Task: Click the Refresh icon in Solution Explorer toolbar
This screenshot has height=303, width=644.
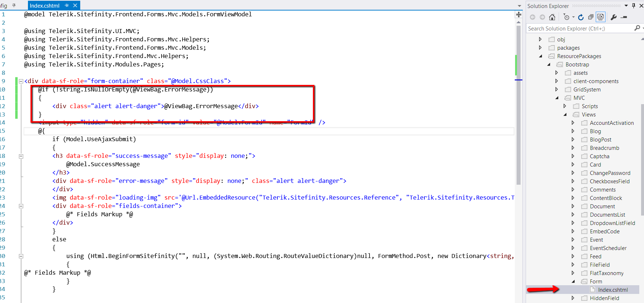Action: pyautogui.click(x=581, y=17)
